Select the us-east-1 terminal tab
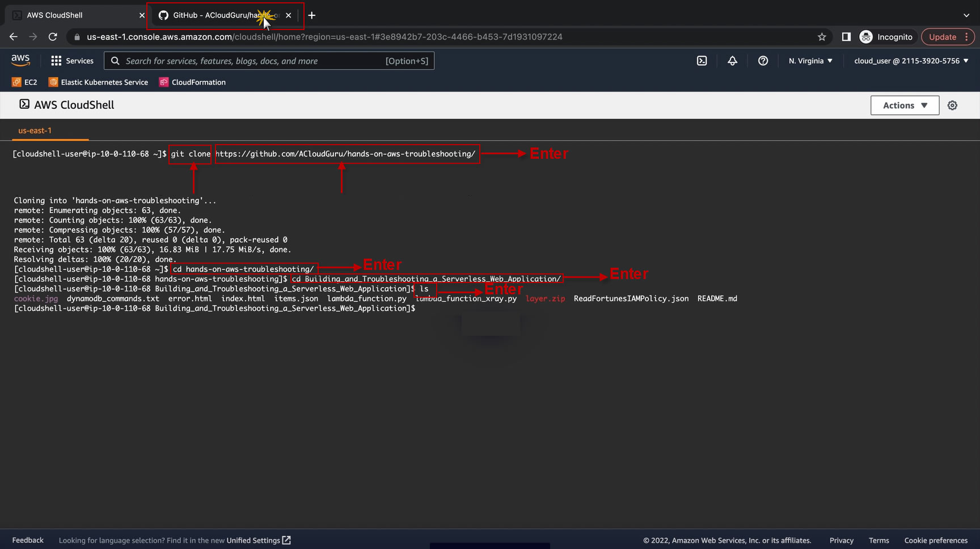Screen dimensions: 980x549 point(35,130)
